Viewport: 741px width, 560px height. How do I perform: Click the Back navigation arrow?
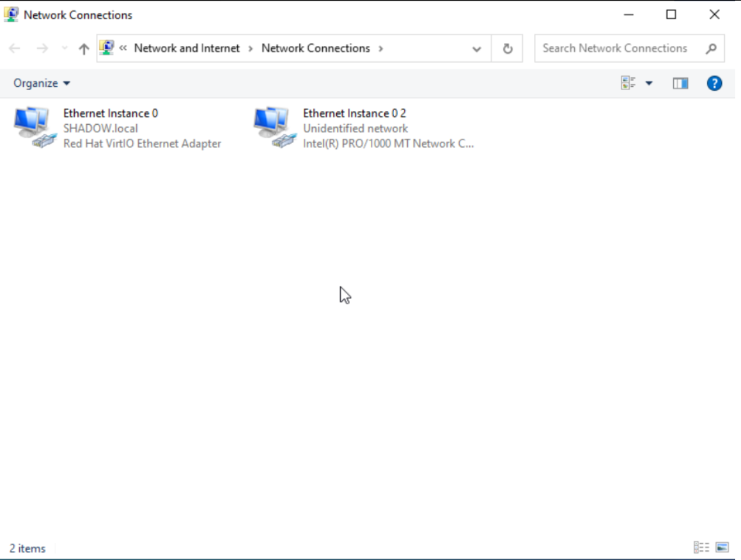15,49
